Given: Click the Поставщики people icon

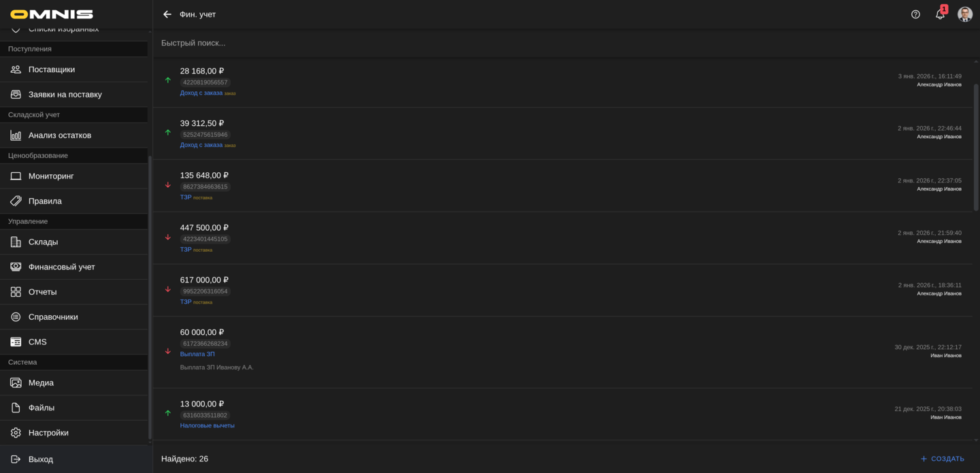Looking at the screenshot, I should (x=16, y=69).
